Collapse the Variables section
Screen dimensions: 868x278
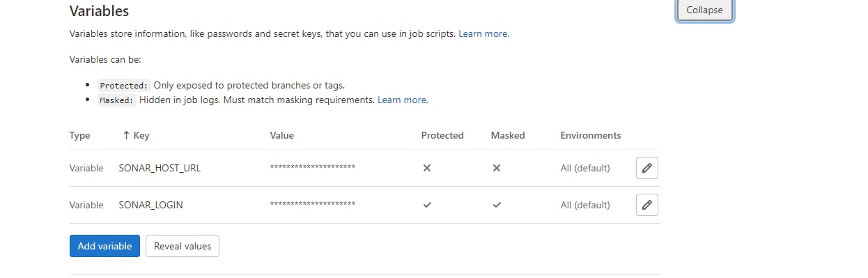704,10
